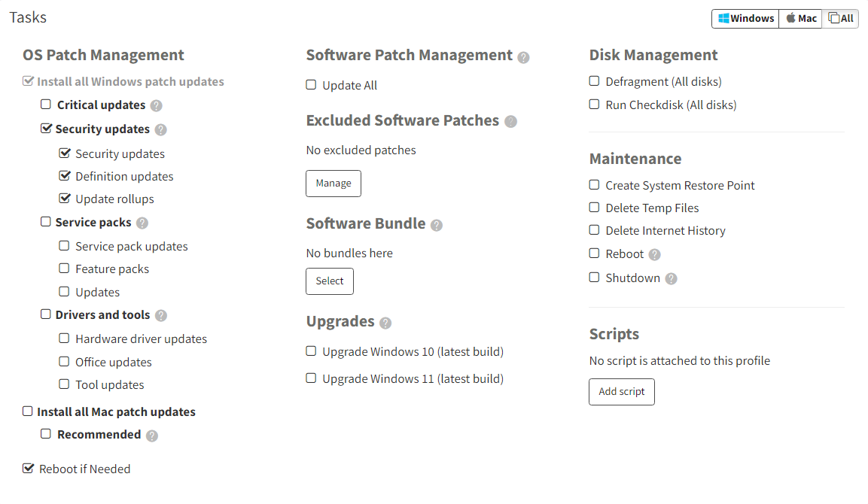
Task: Enable Upgrade Windows 11 latest build
Action: click(x=311, y=378)
